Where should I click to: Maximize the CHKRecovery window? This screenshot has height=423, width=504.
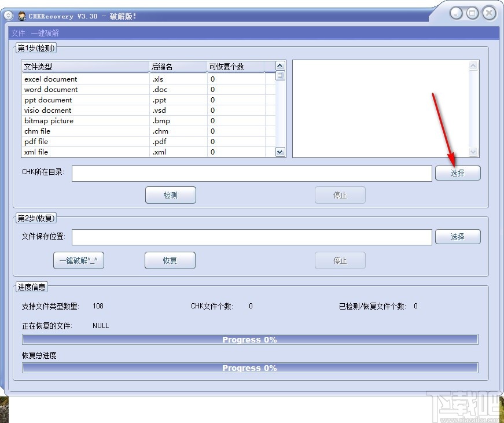[x=472, y=13]
